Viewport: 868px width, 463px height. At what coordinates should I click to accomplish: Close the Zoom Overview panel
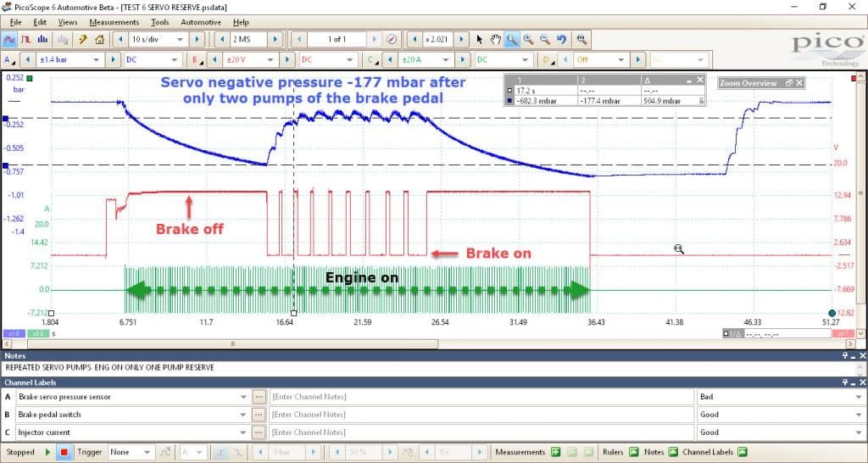pyautogui.click(x=798, y=82)
